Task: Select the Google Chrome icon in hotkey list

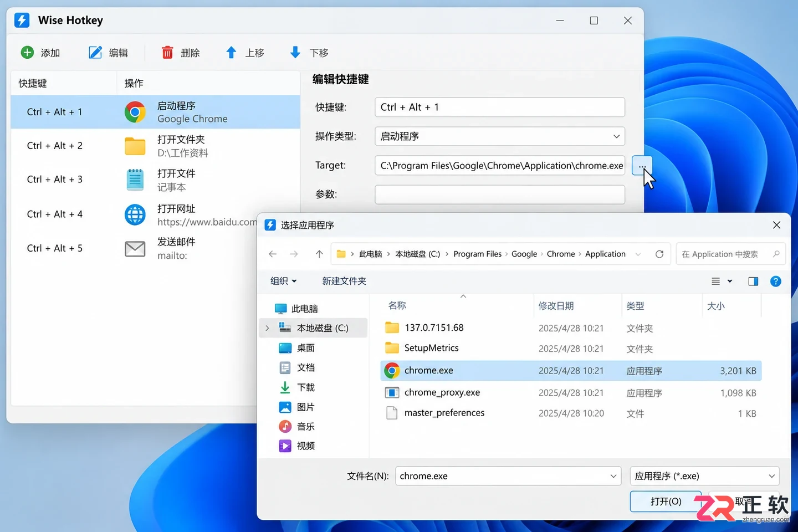Action: click(x=135, y=112)
